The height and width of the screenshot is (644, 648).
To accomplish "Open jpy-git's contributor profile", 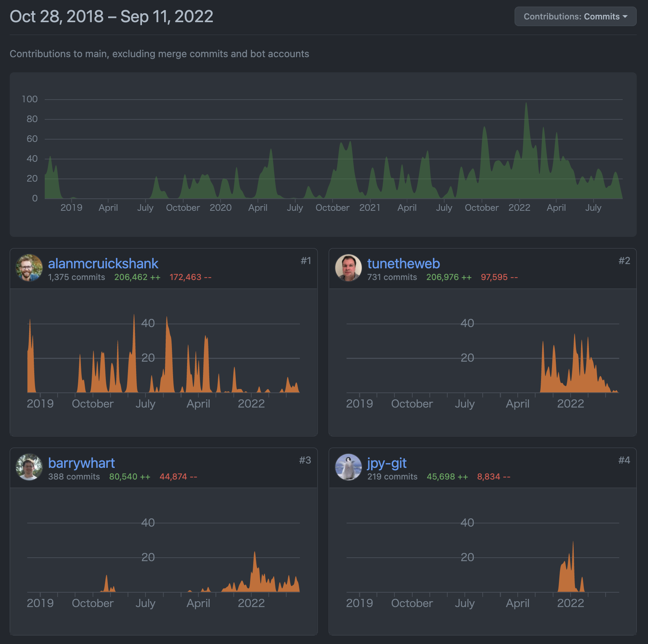I will [x=387, y=463].
